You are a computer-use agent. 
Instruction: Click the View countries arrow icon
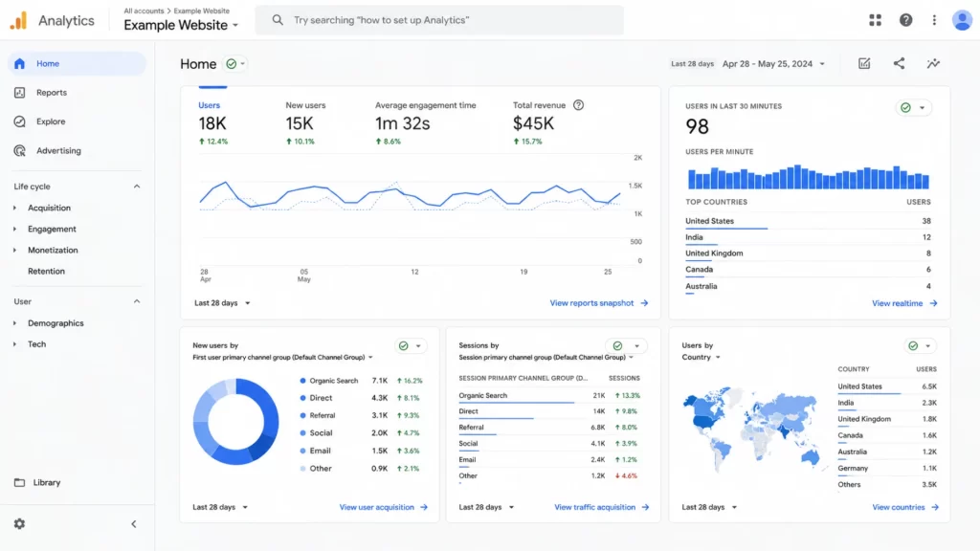(x=935, y=507)
